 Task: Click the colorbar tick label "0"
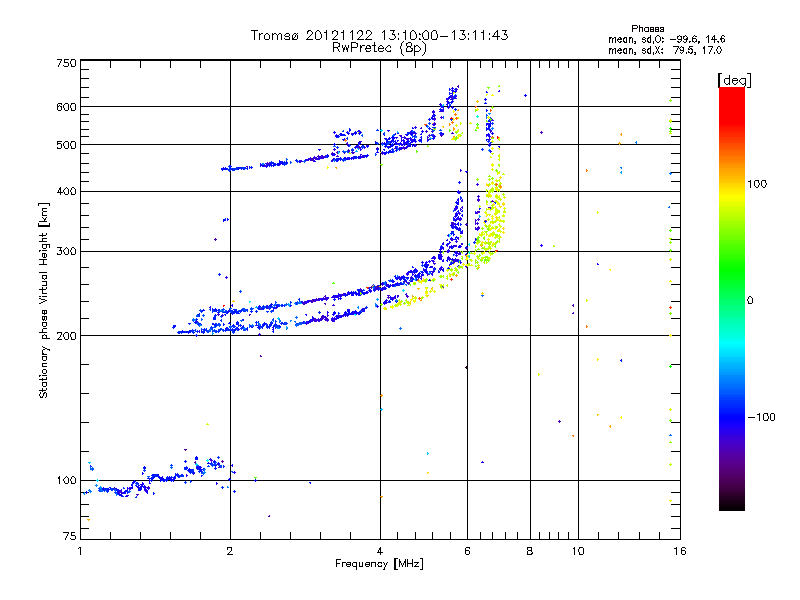tap(750, 301)
